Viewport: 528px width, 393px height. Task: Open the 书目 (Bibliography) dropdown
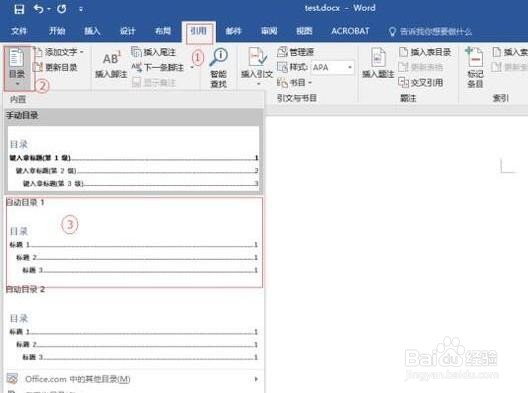click(x=295, y=83)
